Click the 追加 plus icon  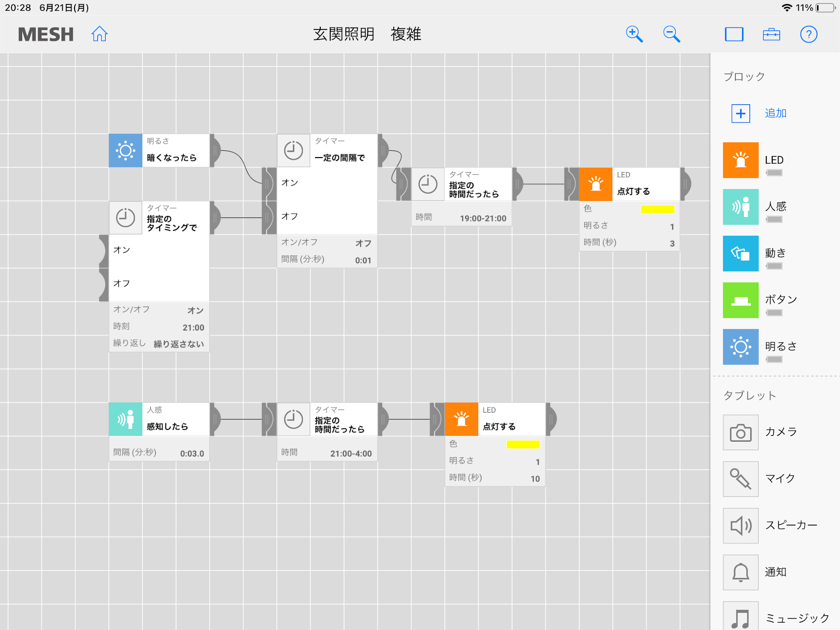[x=740, y=113]
